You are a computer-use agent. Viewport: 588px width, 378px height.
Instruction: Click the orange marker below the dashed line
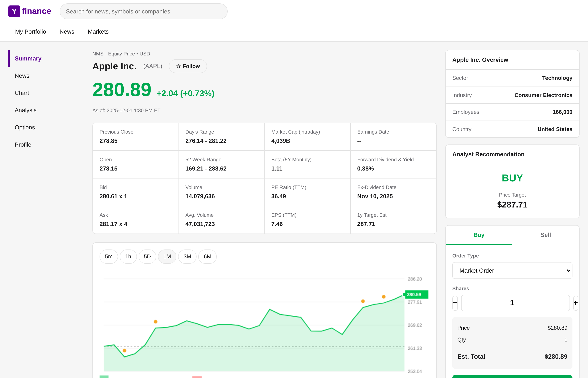coord(124,350)
